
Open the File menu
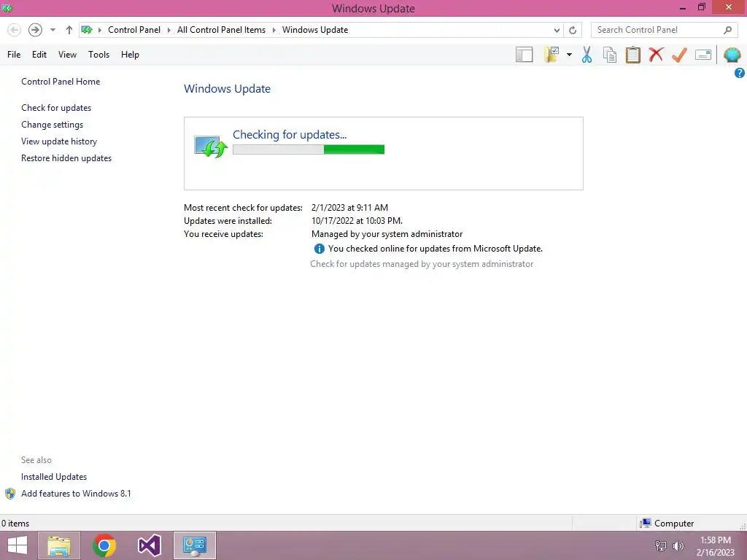click(x=14, y=55)
